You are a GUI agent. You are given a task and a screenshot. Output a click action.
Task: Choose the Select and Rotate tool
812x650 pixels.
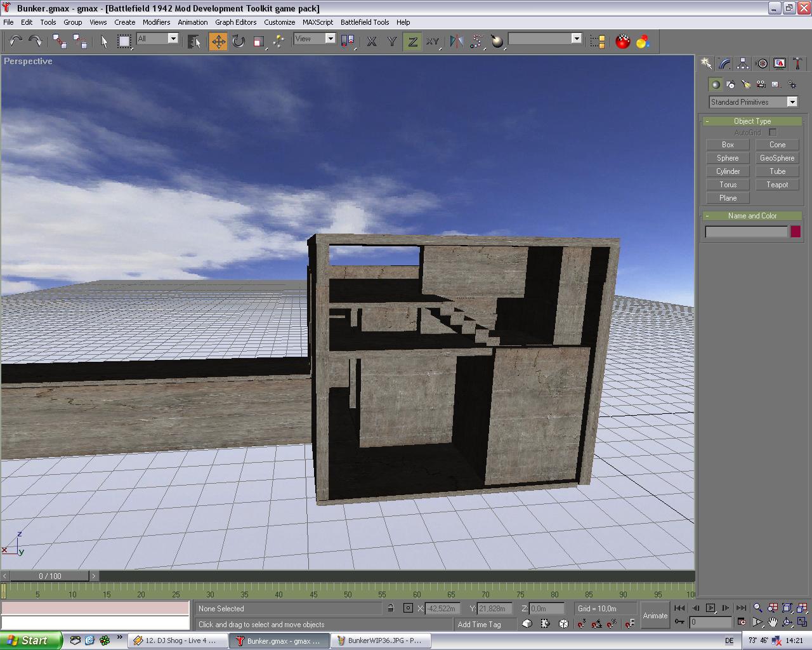[239, 41]
